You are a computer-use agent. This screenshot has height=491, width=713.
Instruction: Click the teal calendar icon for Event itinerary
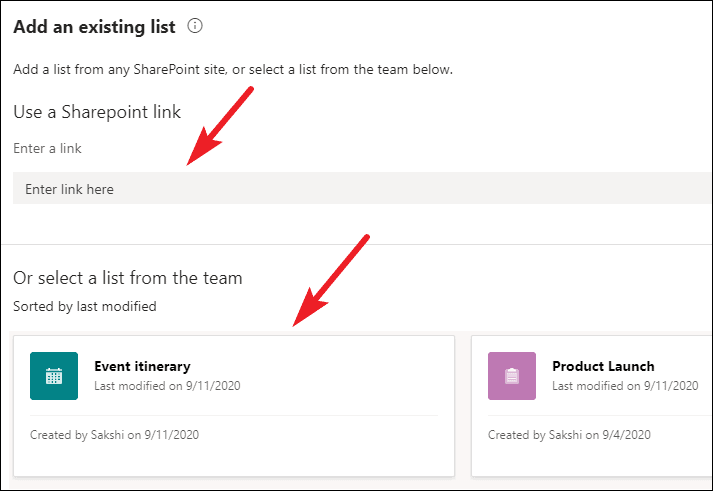54,376
